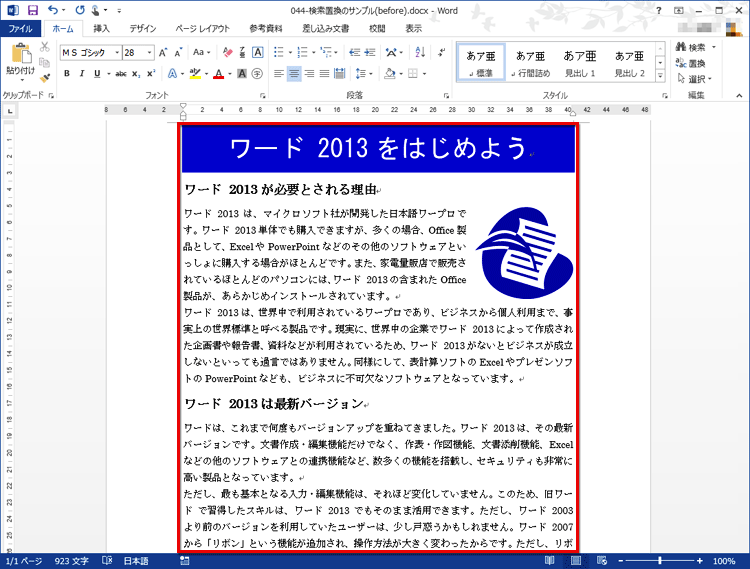Apply distributed alignment

[x=340, y=74]
